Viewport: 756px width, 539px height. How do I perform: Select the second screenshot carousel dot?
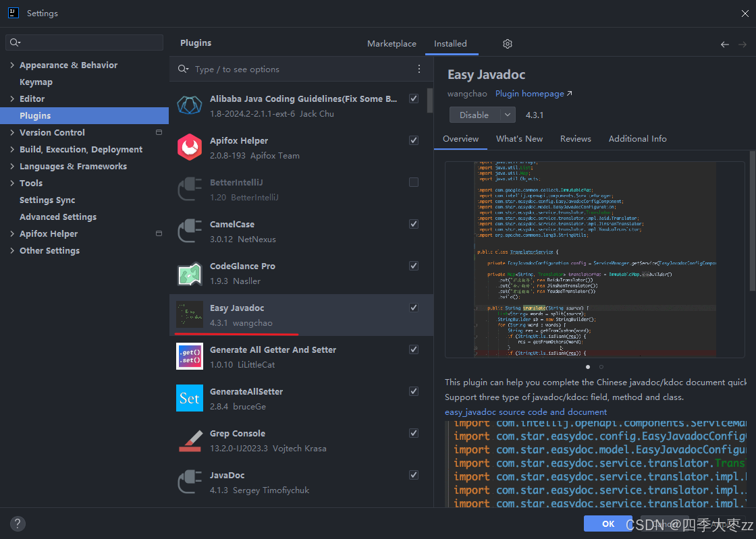(601, 367)
